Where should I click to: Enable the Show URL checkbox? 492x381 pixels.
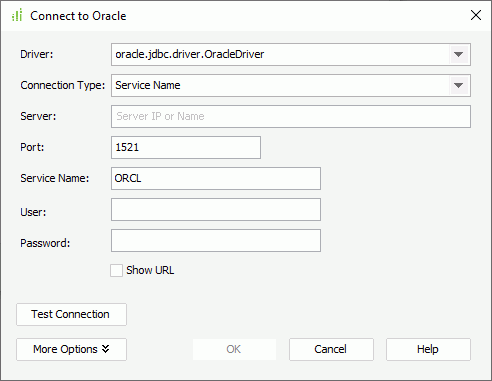click(116, 270)
